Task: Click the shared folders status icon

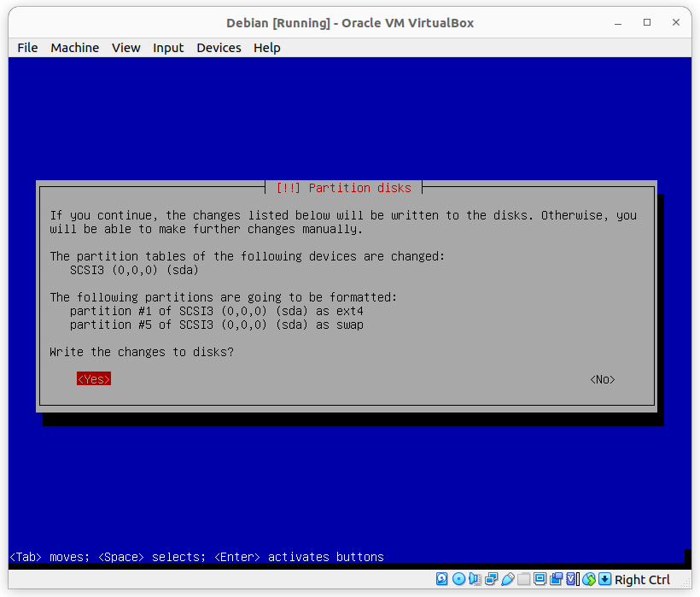Action: [524, 579]
